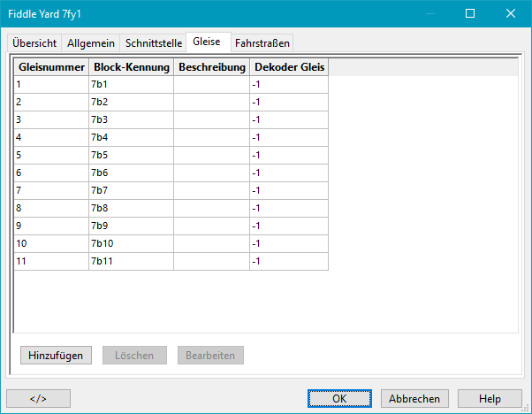Switch to the Übersicht tab
The image size is (532, 414).
click(x=35, y=42)
